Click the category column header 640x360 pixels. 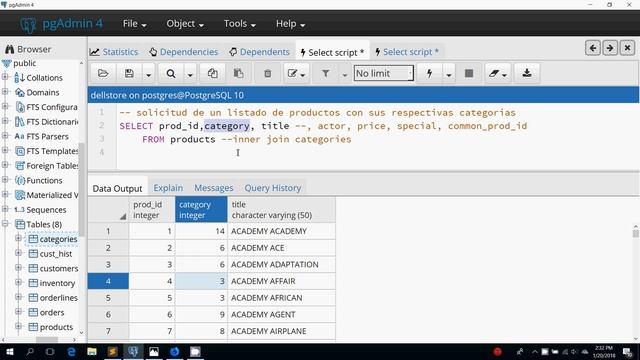click(x=201, y=209)
